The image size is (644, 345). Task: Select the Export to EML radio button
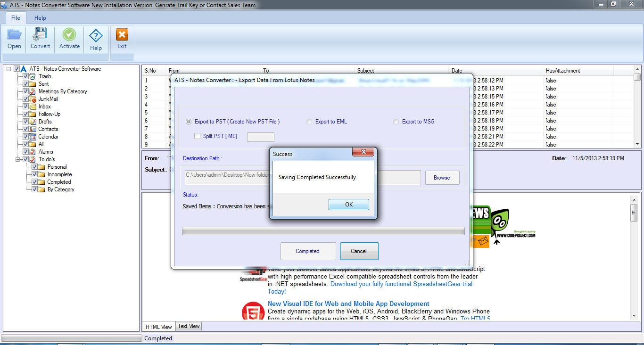309,122
